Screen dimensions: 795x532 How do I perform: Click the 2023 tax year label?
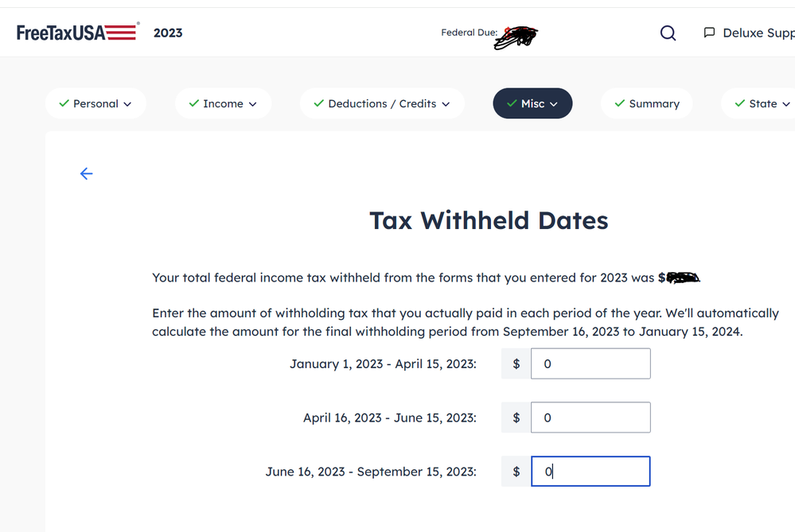pos(168,33)
